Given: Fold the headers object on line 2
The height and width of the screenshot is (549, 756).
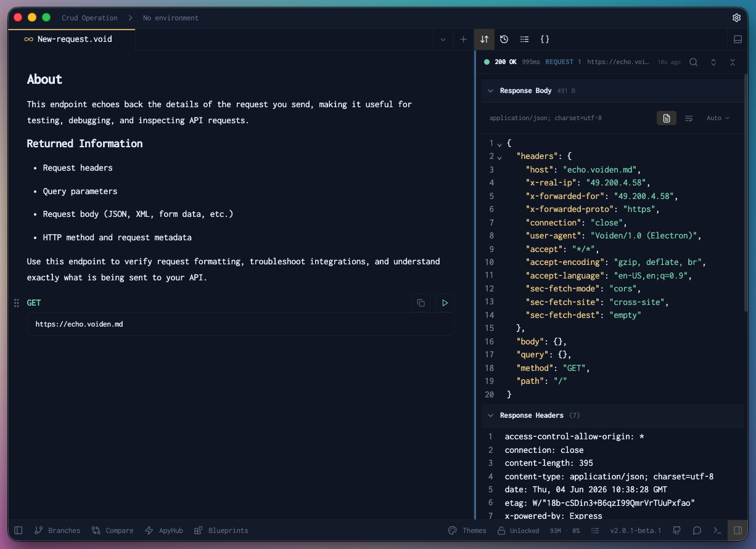Looking at the screenshot, I should (x=499, y=157).
